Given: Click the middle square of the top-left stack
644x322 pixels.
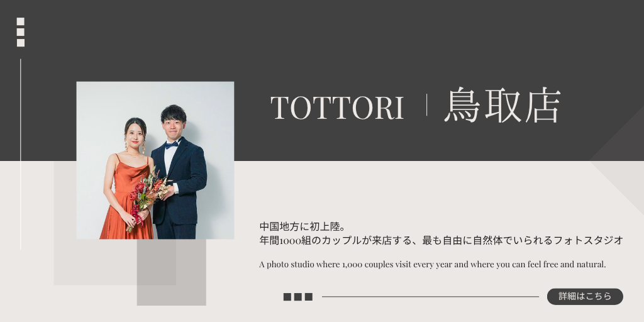Looking at the screenshot, I should (x=21, y=32).
